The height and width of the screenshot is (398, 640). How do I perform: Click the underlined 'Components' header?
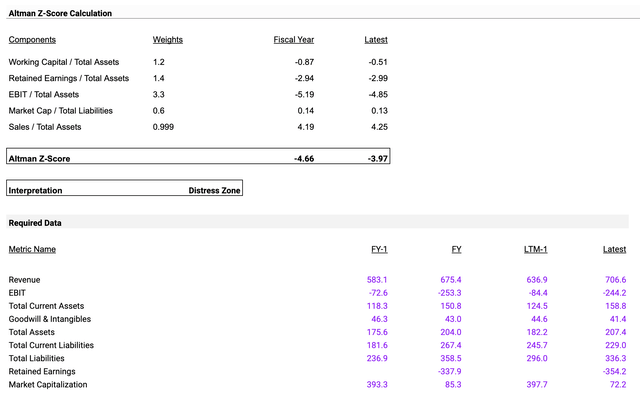[32, 40]
